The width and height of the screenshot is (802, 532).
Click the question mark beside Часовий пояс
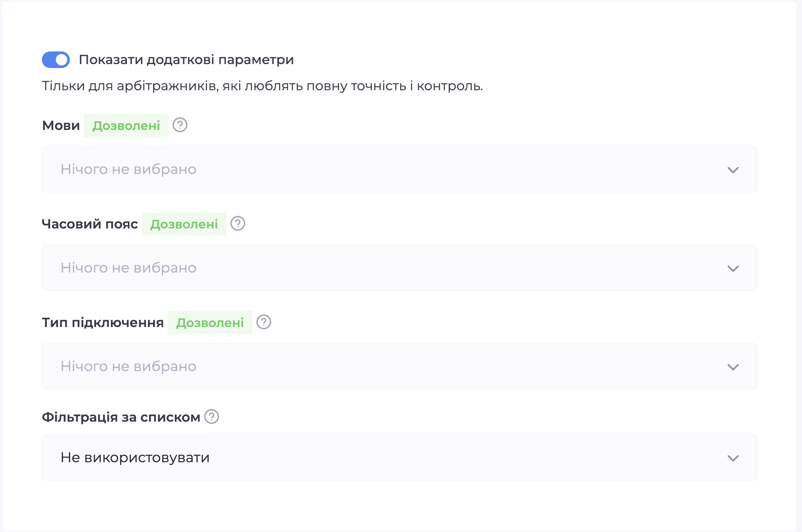coord(238,224)
